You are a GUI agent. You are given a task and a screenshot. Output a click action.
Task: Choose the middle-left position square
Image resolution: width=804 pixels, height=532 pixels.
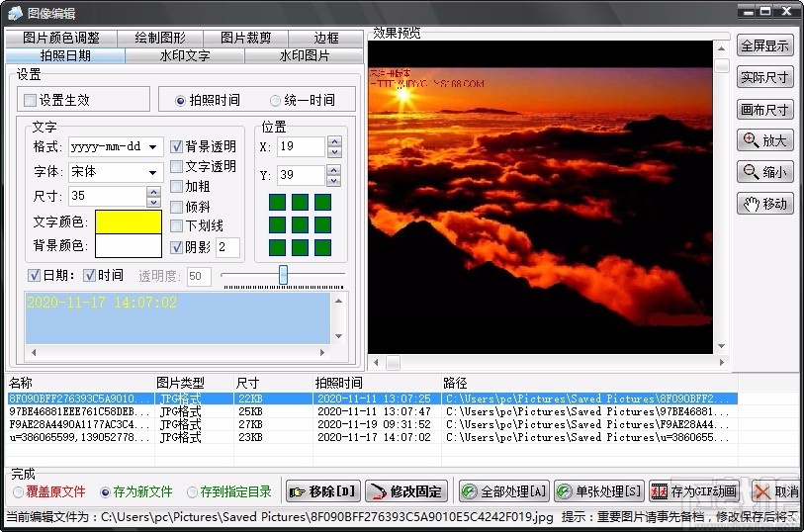click(278, 224)
